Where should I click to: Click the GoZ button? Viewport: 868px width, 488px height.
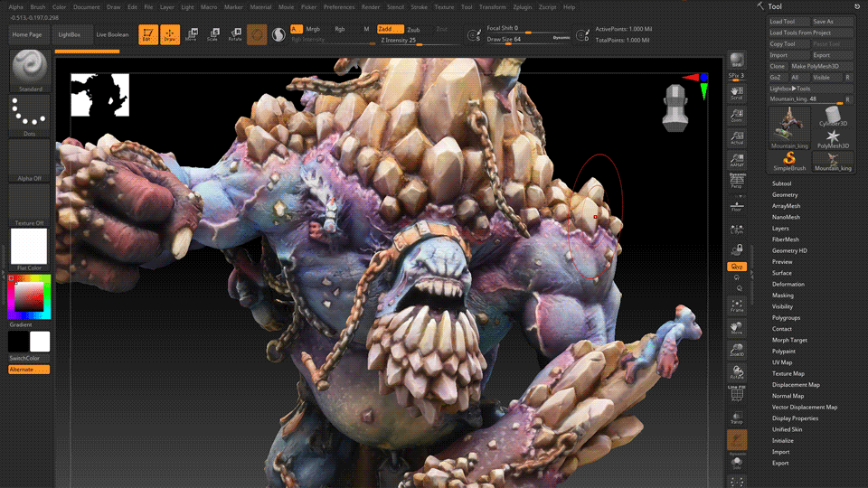(778, 78)
